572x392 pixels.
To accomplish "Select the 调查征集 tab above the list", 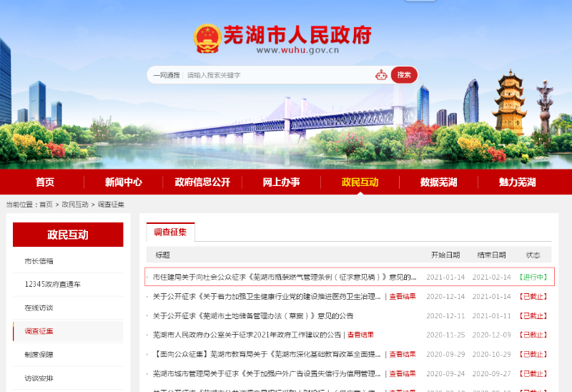I will pos(170,232).
